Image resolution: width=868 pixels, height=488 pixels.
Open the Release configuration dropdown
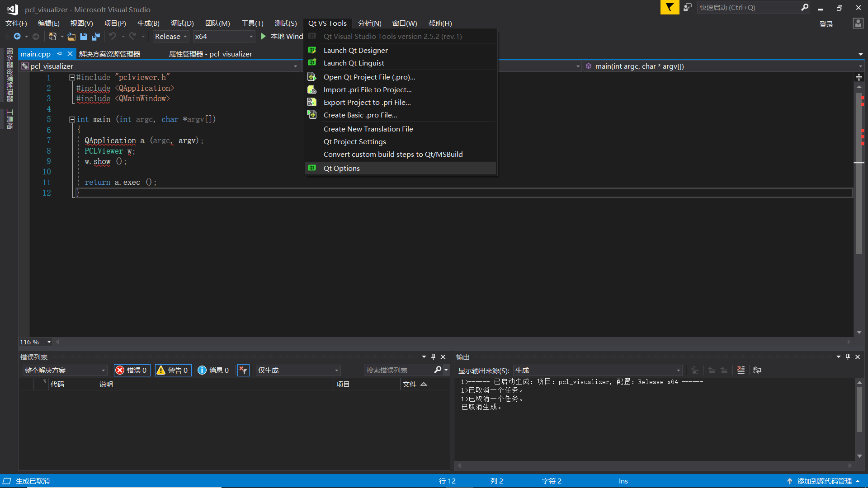[x=171, y=37]
